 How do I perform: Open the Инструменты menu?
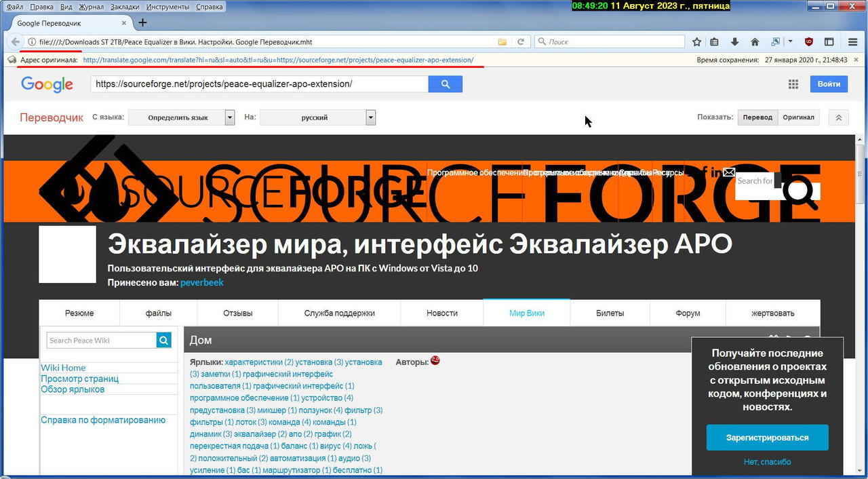click(x=167, y=6)
